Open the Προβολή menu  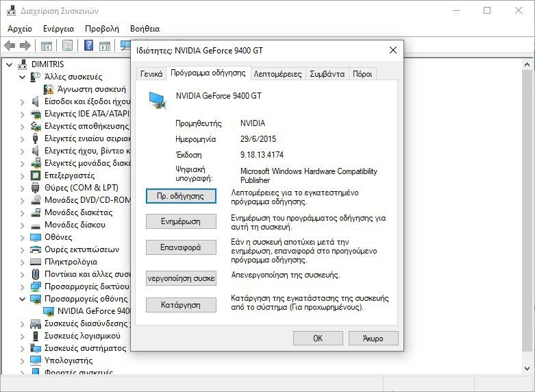[102, 29]
